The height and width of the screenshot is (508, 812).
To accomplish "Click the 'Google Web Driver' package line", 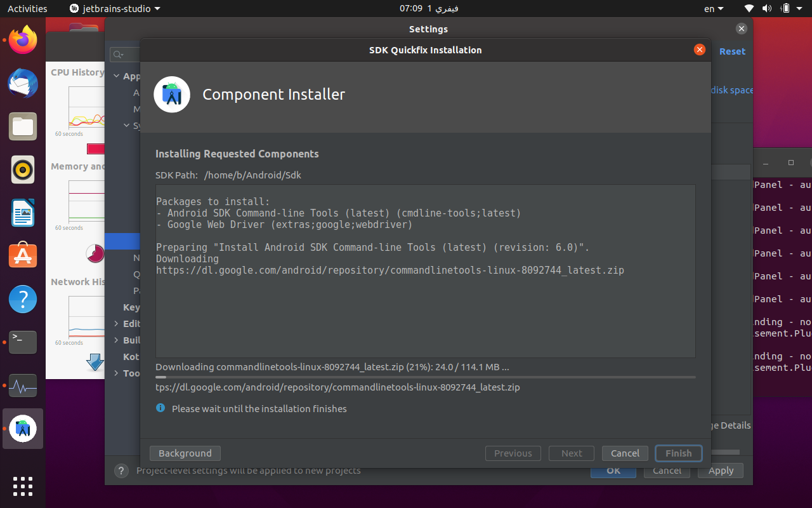I will (x=284, y=225).
